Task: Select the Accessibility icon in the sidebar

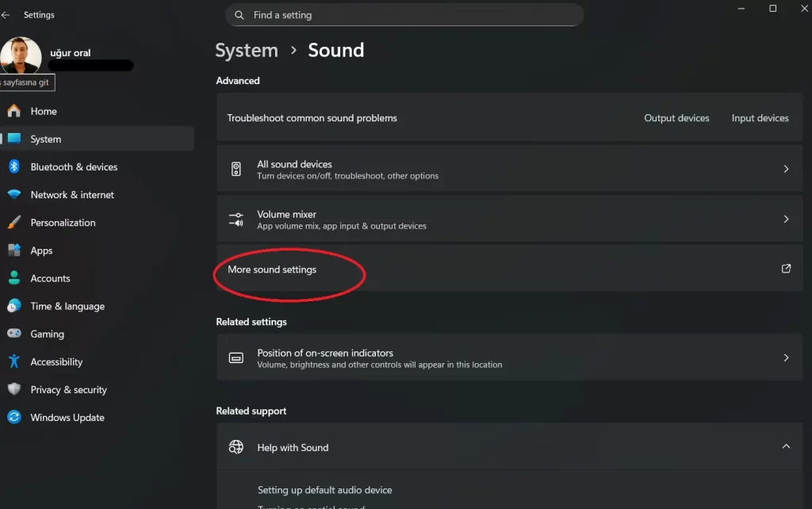Action: [x=15, y=362]
